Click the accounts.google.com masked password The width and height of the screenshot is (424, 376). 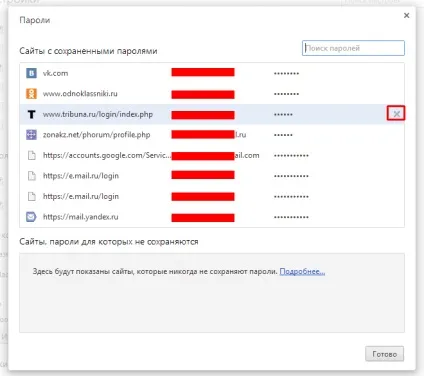tap(291, 156)
